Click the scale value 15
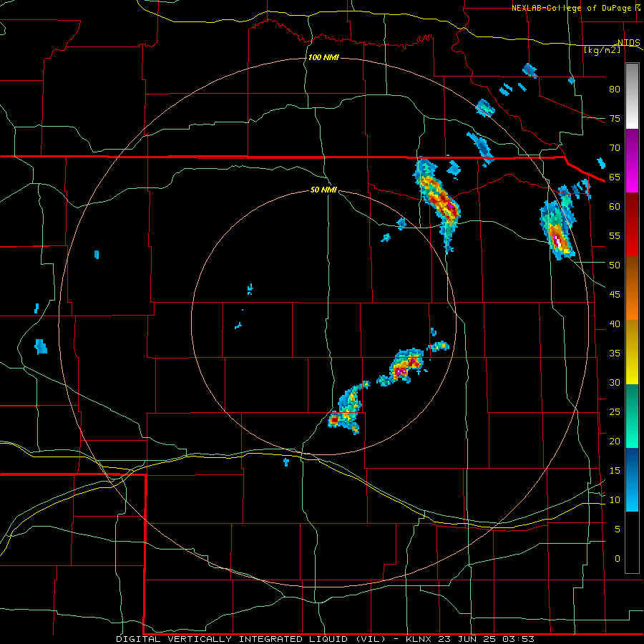Screen dimensions: 644x644 615,471
